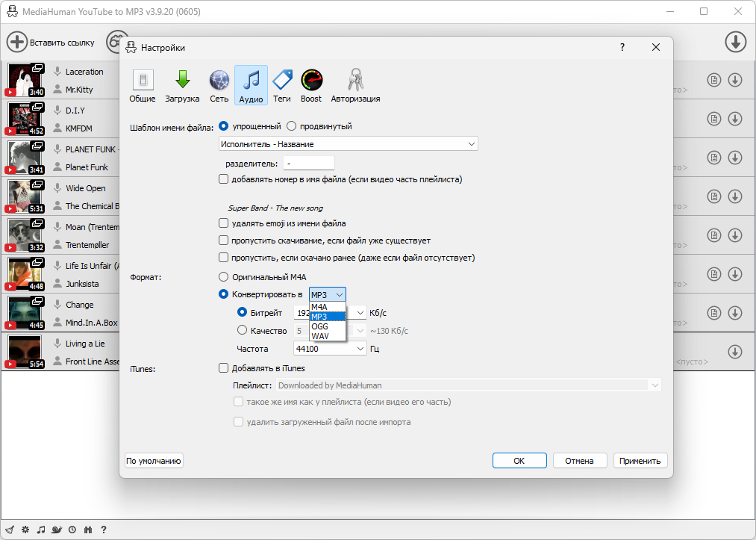Click the document icon in Laceration row
This screenshot has width=756, height=540.
[714, 80]
